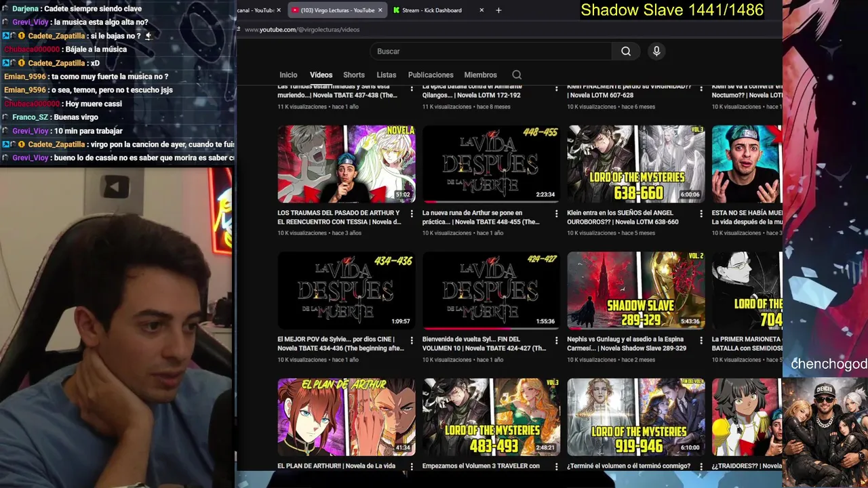
Task: Click the 6:00:06 duration badge
Action: (690, 195)
